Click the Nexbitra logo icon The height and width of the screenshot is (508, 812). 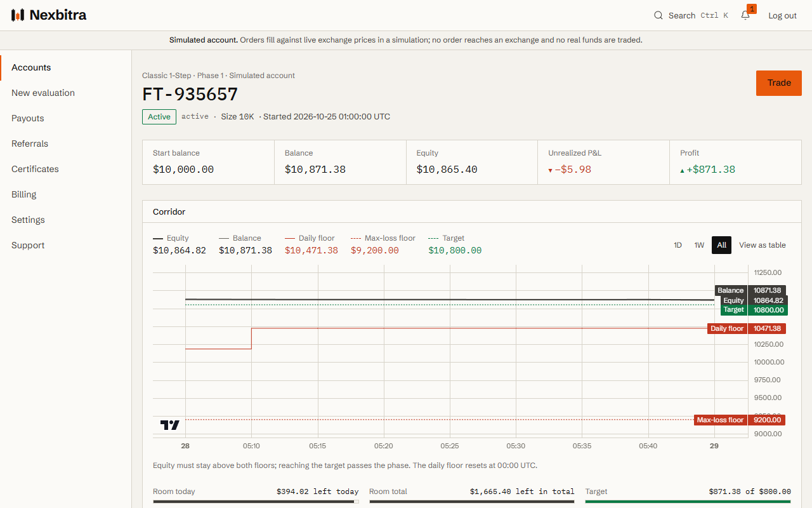coord(18,15)
